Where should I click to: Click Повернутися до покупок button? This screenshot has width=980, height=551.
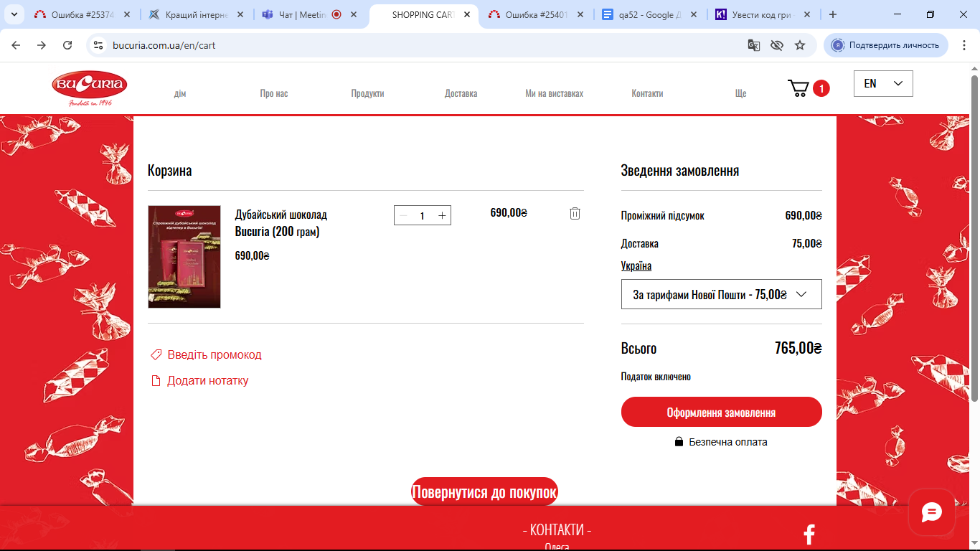point(484,492)
